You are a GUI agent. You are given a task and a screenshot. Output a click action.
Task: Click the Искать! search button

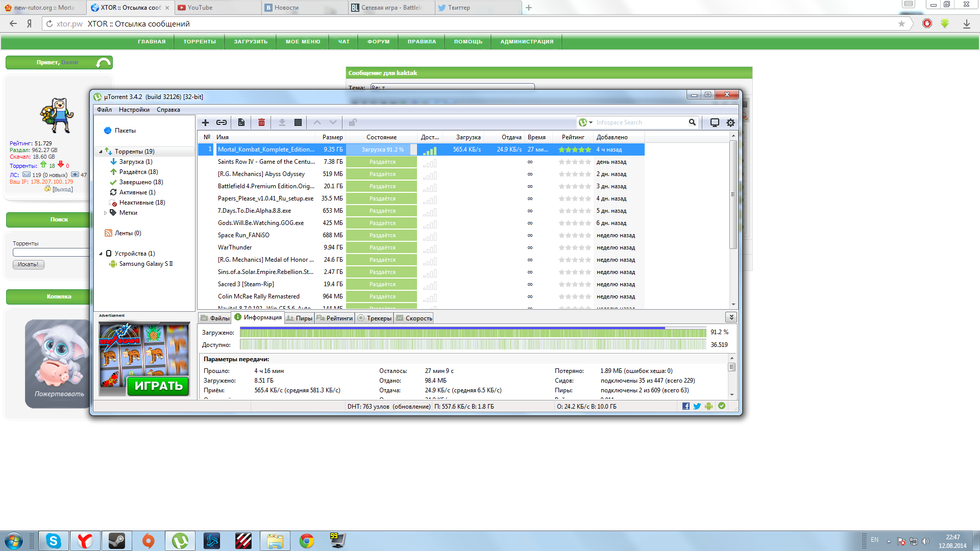pos(28,264)
